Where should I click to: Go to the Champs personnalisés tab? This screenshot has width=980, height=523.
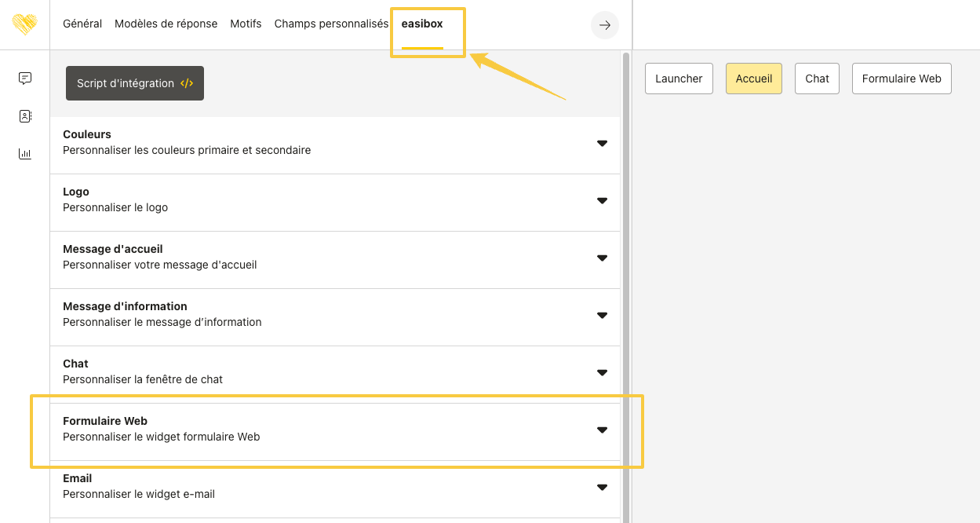[x=331, y=24]
